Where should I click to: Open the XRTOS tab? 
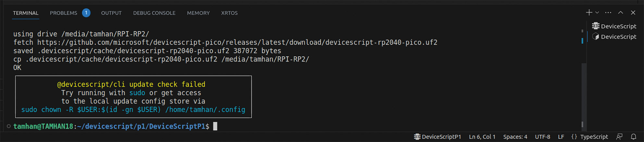(229, 13)
